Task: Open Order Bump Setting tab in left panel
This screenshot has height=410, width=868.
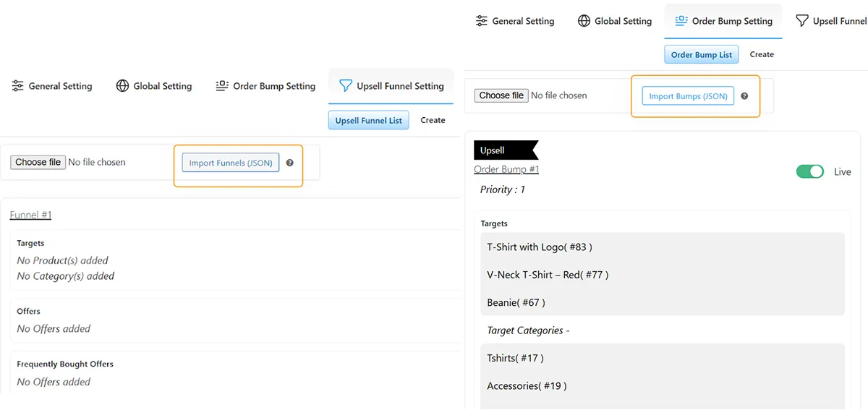Action: 265,86
